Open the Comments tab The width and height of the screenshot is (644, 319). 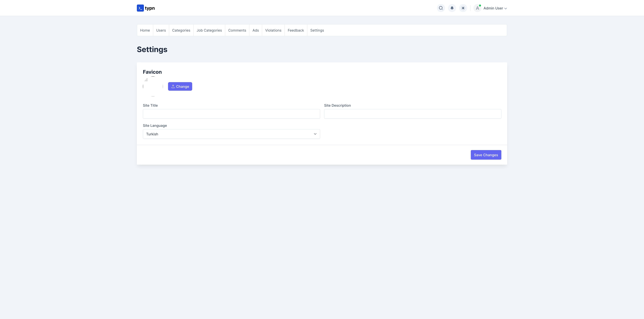237,30
